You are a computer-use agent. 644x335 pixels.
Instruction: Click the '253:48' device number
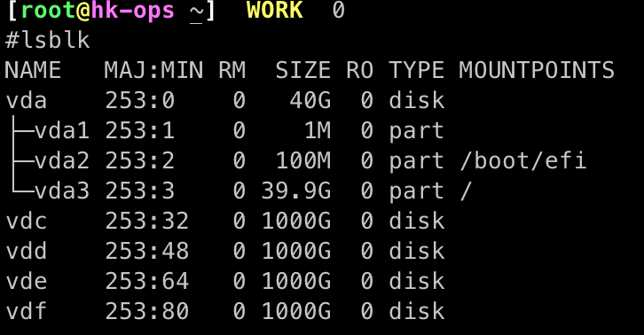tap(147, 251)
